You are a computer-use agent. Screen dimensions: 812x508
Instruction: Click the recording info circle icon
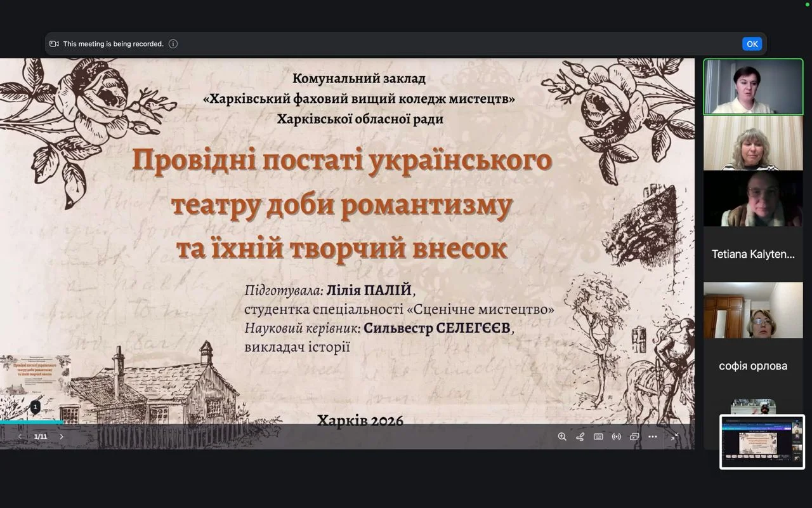pos(173,44)
